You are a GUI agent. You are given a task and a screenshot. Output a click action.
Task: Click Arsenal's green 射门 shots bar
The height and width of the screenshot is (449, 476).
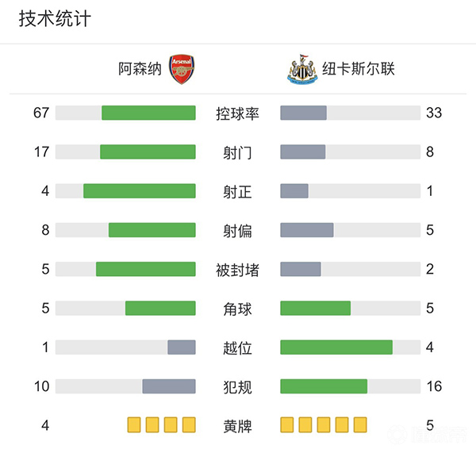(x=148, y=152)
